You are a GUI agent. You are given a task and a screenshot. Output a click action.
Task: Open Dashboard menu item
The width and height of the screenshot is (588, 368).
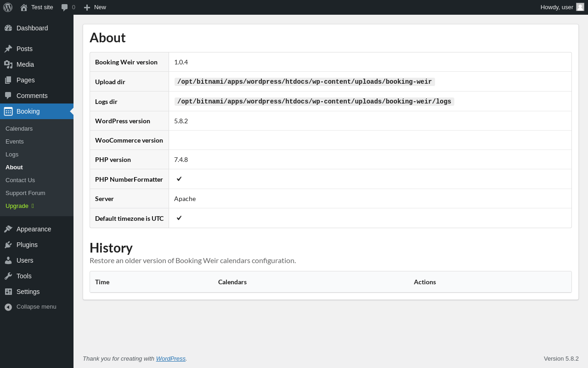[32, 28]
